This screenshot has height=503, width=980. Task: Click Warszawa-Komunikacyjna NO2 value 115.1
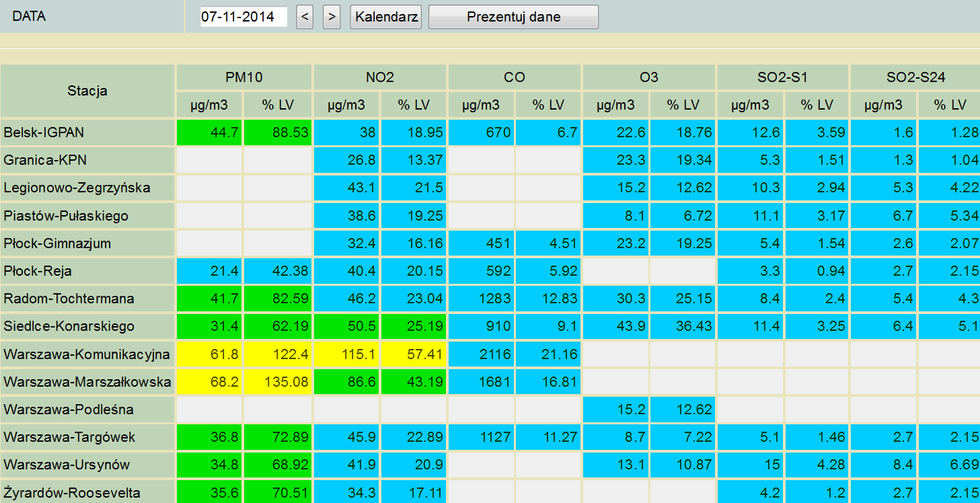coord(346,354)
